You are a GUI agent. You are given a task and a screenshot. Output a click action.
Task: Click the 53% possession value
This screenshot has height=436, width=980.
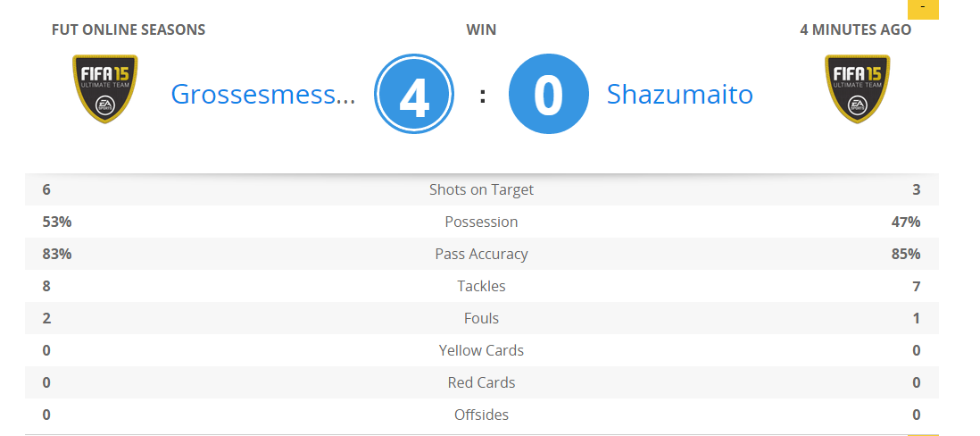coord(57,222)
